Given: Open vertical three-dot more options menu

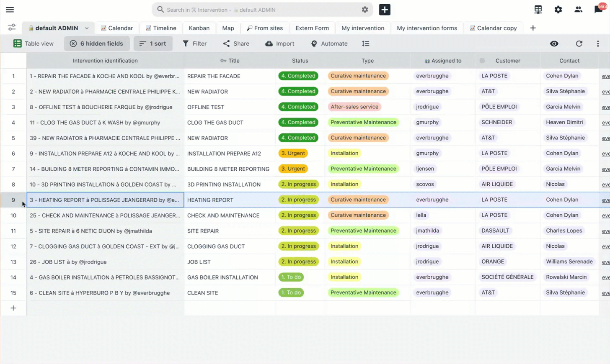Looking at the screenshot, I should coord(598,44).
